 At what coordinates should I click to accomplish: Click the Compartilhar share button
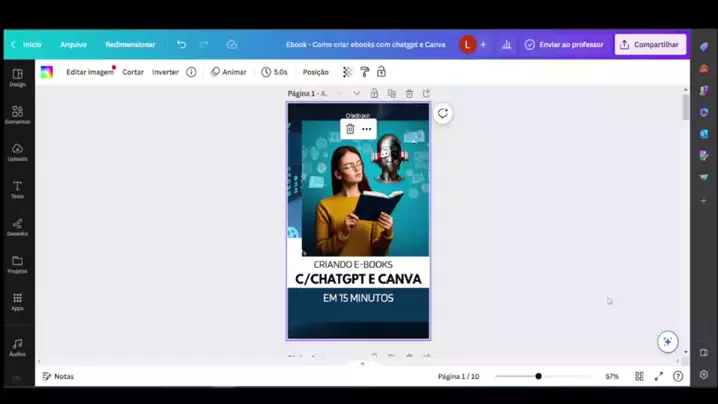click(x=650, y=44)
